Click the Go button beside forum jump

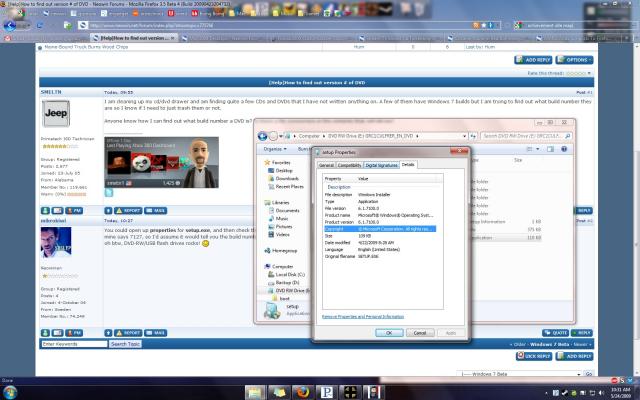coord(589,374)
